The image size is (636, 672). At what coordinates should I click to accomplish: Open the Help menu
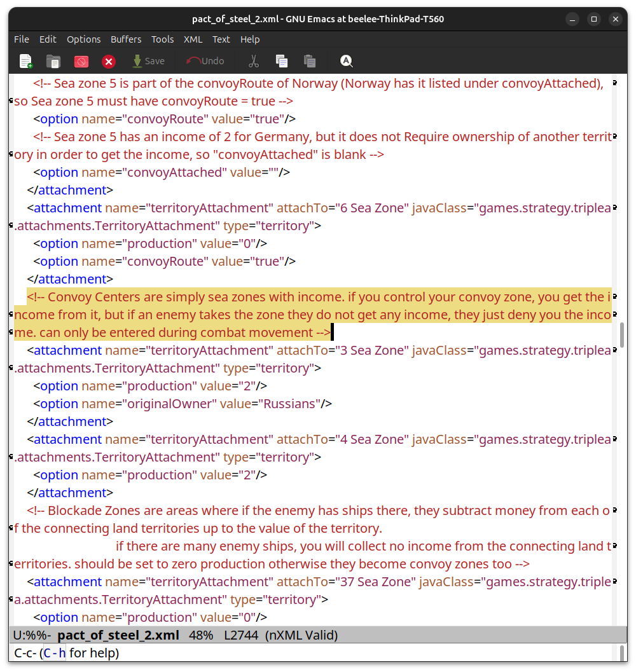[x=249, y=39]
